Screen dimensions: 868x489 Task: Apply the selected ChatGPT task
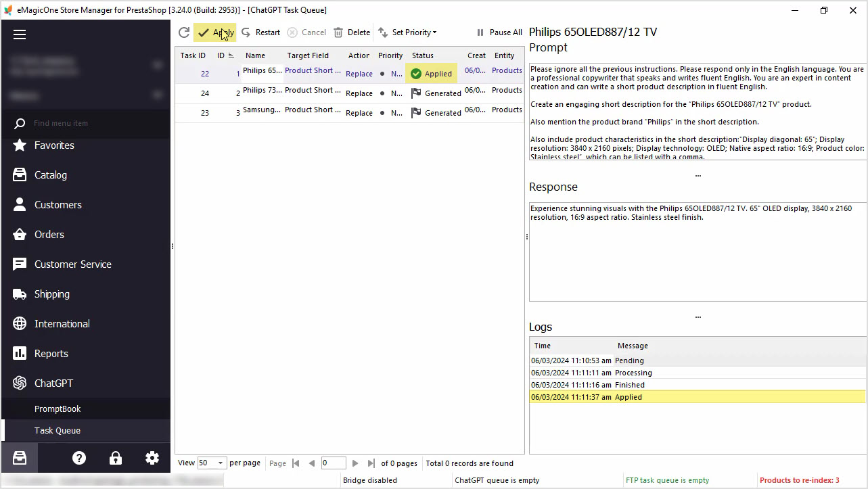click(x=215, y=32)
